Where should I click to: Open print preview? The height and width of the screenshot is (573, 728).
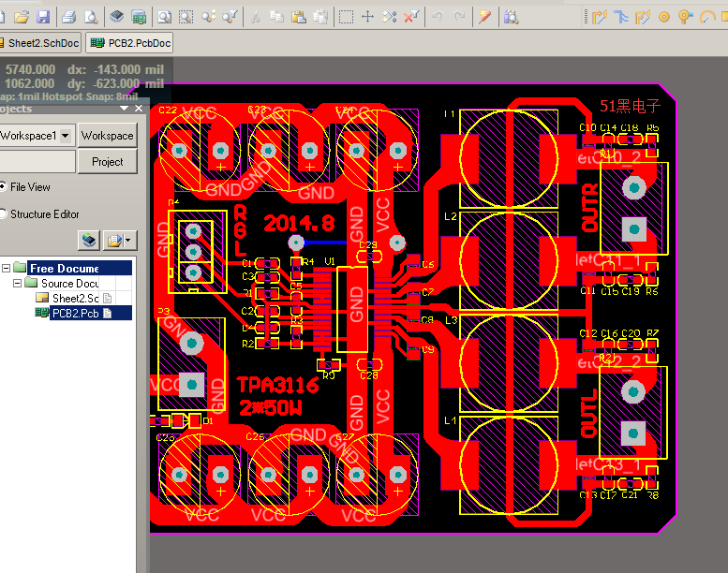pos(91,18)
